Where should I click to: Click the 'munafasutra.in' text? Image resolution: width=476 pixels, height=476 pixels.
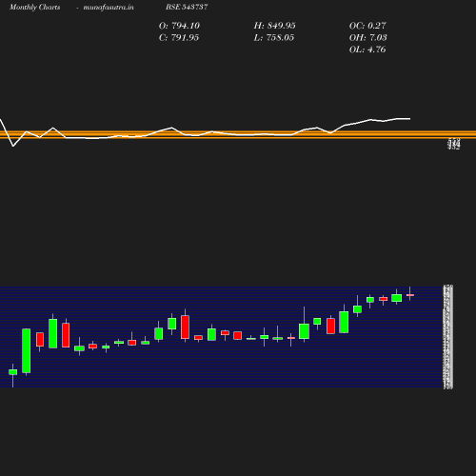pos(109,7)
